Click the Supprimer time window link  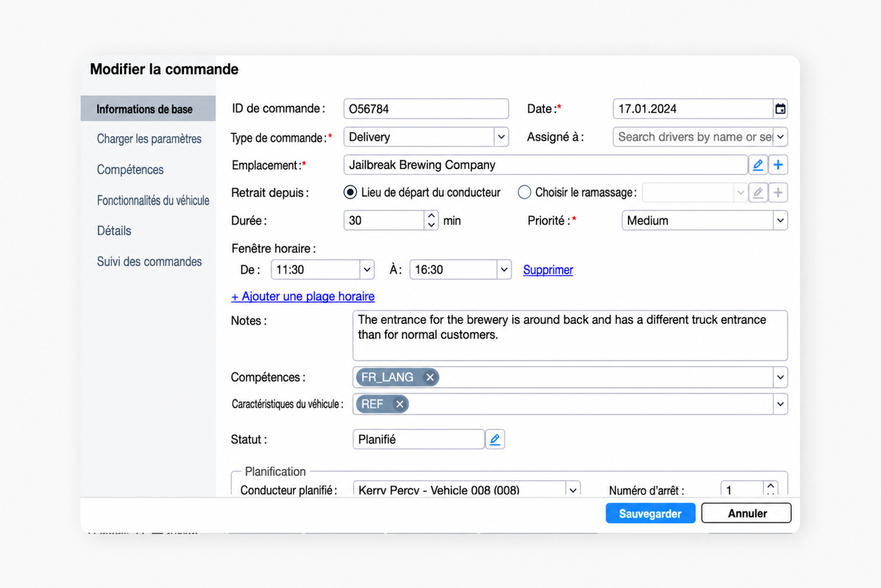click(x=548, y=270)
